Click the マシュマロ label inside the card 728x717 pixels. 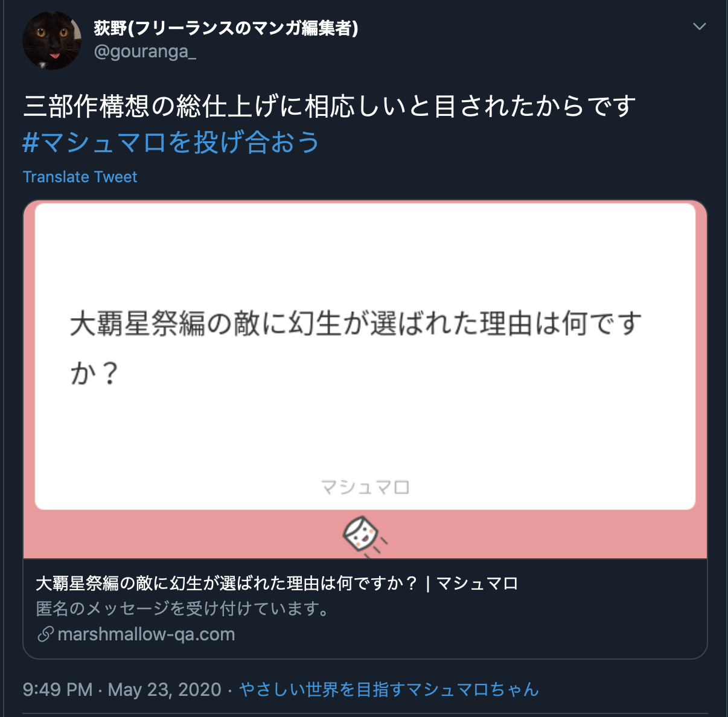point(365,487)
